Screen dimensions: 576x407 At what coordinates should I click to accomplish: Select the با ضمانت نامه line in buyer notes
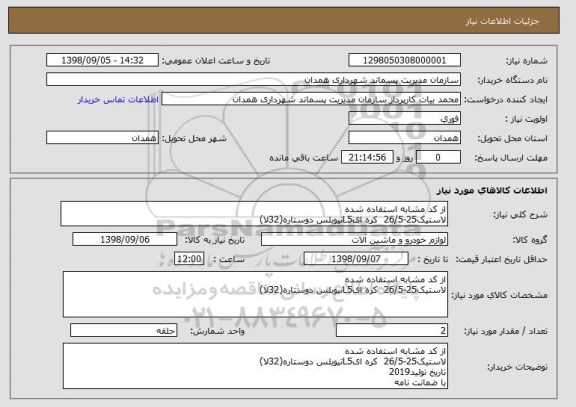pyautogui.click(x=420, y=382)
